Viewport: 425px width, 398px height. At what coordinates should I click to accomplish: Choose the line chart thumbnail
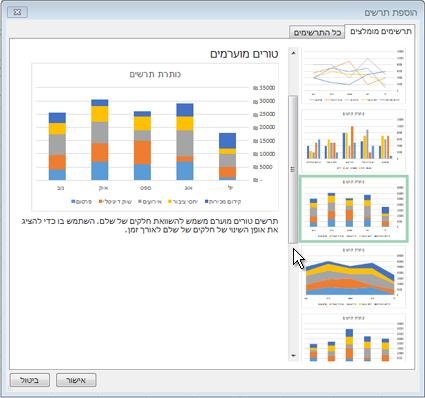(353, 76)
